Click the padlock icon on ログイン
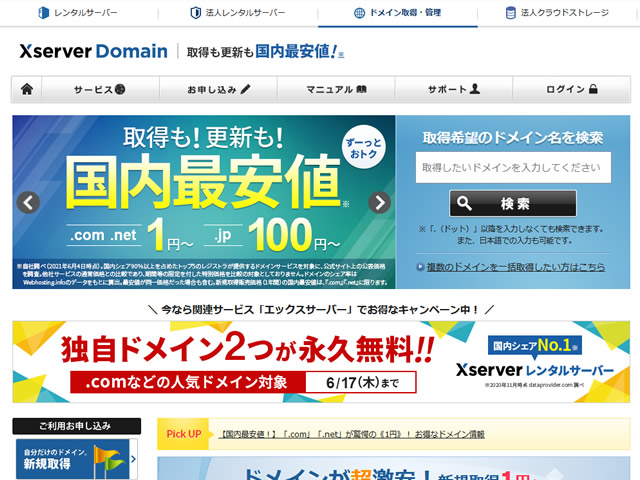 click(593, 89)
